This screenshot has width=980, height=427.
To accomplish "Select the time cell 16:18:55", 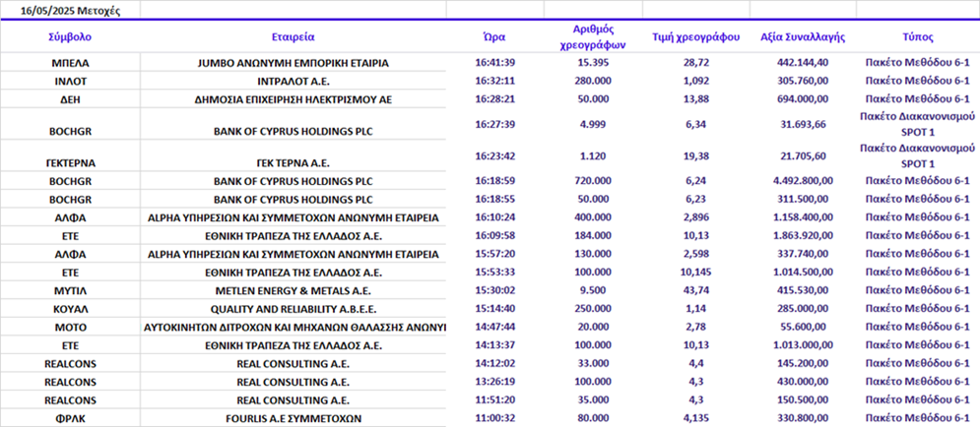I will point(495,199).
